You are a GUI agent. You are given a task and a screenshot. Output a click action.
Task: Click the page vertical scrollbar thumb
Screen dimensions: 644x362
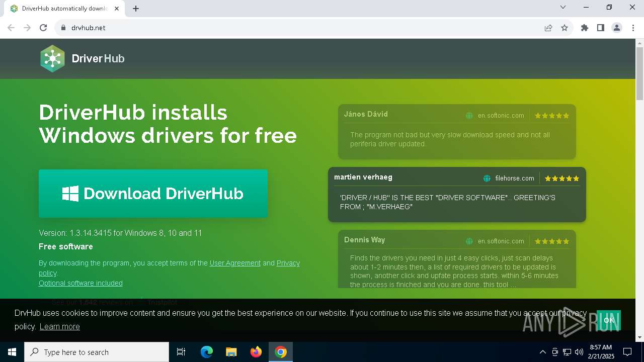pyautogui.click(x=639, y=74)
